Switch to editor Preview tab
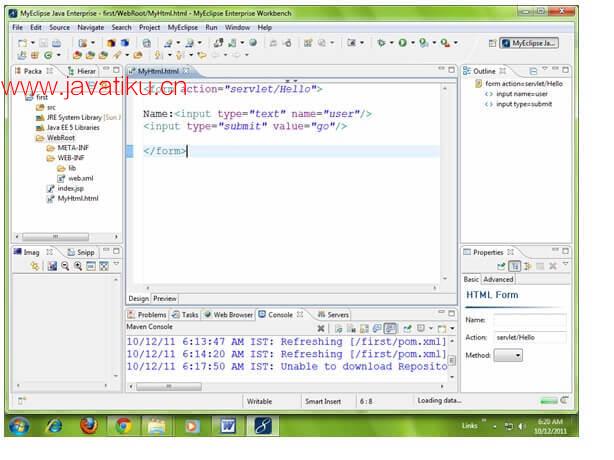The width and height of the screenshot is (614, 460). pyautogui.click(x=164, y=299)
